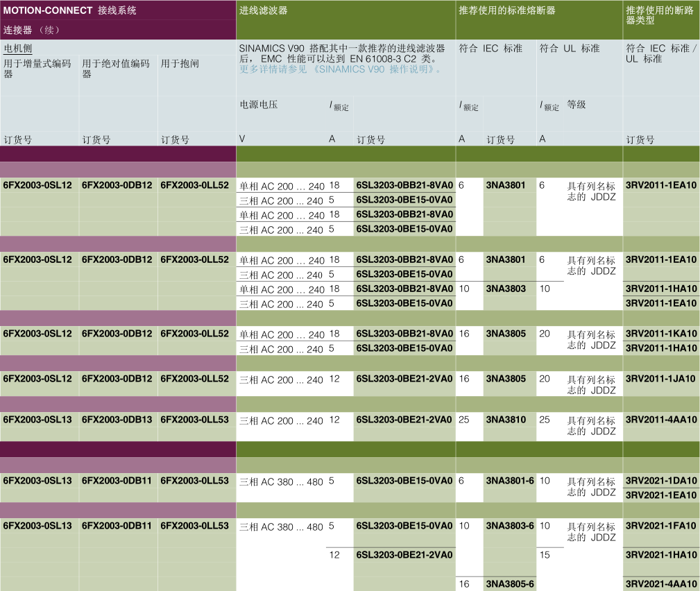Select fuse order number 3NA3803

pyautogui.click(x=506, y=289)
